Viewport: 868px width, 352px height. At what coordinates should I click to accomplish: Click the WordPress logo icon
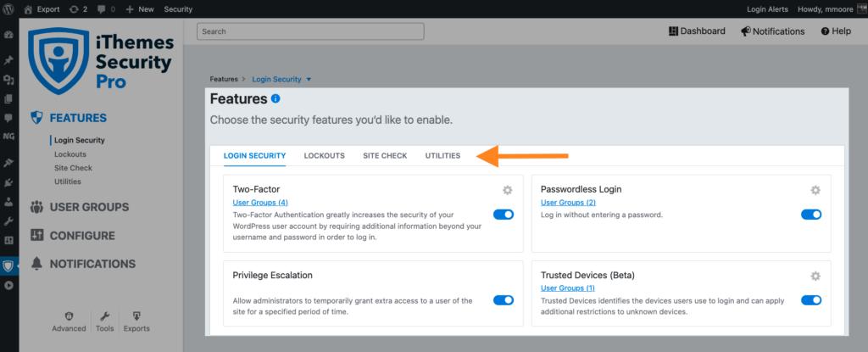click(8, 8)
